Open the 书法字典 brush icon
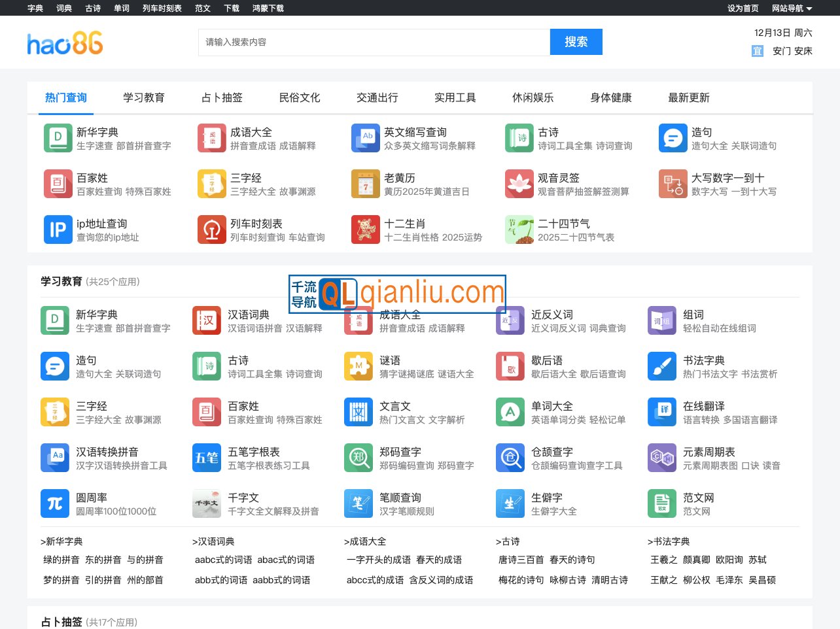This screenshot has height=629, width=840. (661, 366)
